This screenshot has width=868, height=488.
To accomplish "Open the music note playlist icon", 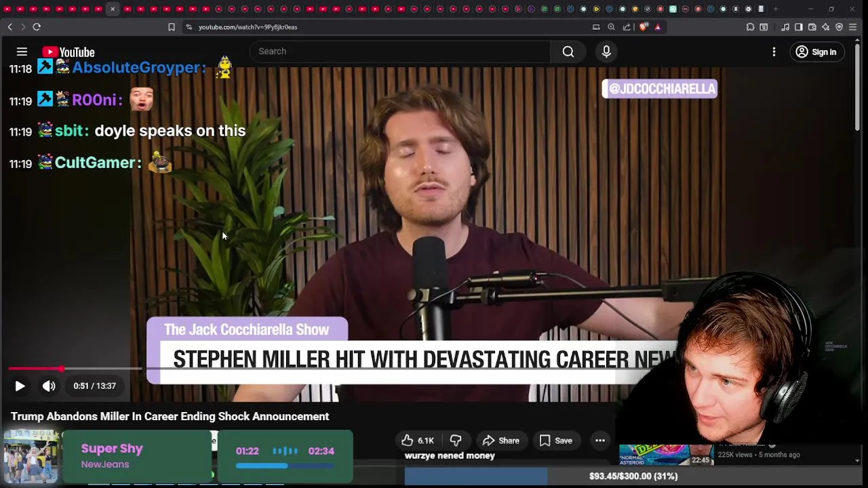I will pyautogui.click(x=785, y=27).
